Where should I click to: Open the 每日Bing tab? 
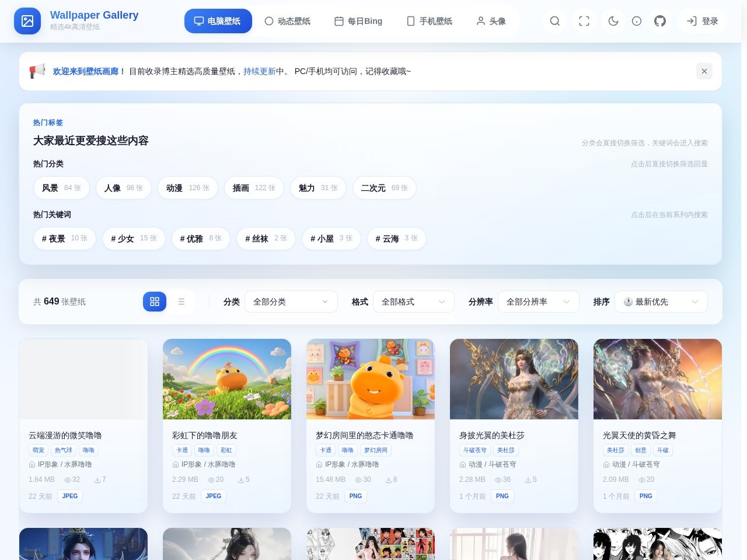click(x=358, y=21)
